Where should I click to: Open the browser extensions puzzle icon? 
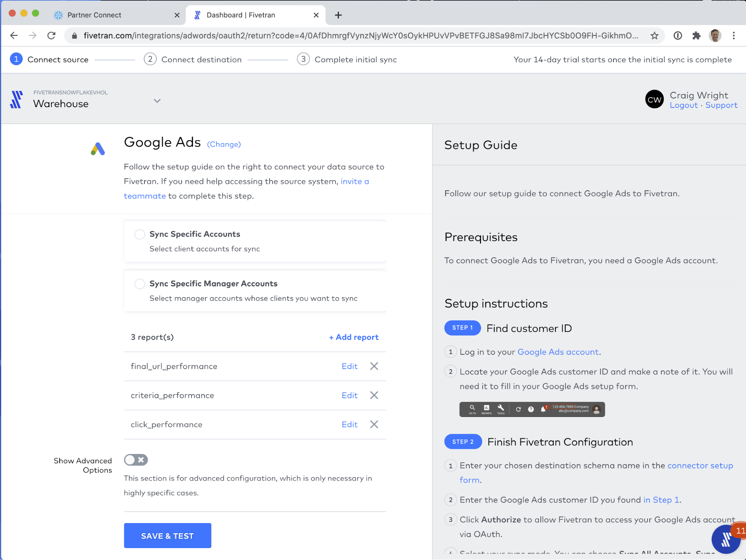tap(696, 36)
